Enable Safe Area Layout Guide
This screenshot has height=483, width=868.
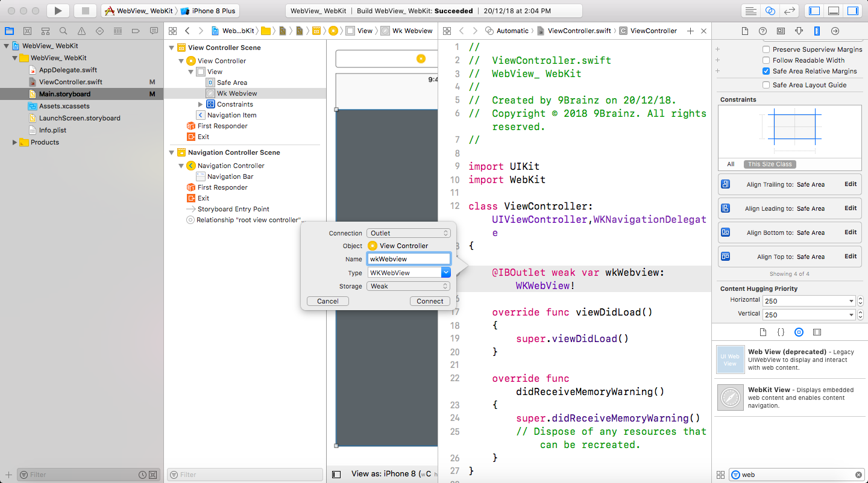click(x=766, y=85)
